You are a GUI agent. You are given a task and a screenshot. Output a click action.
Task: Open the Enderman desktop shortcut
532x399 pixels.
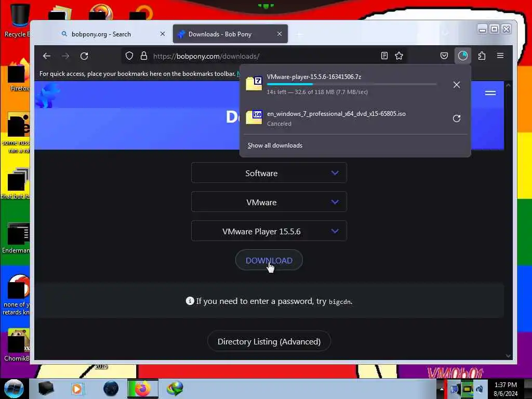[x=16, y=237]
